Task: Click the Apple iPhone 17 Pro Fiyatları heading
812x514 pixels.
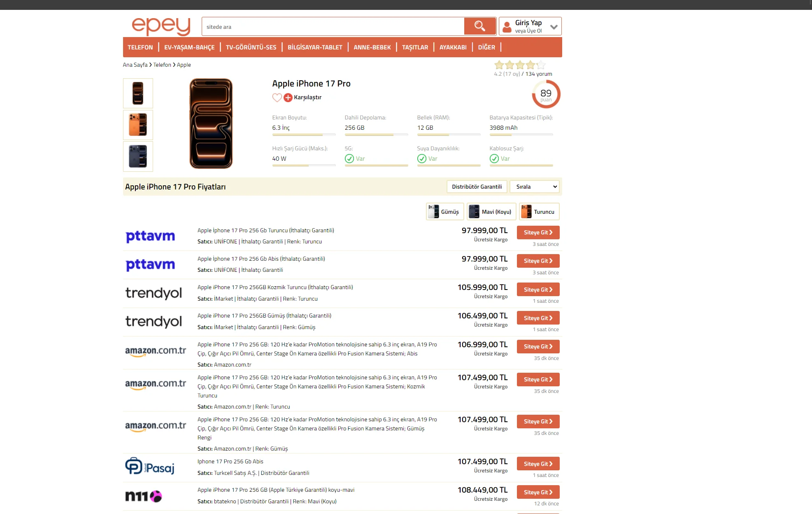Action: [x=175, y=187]
